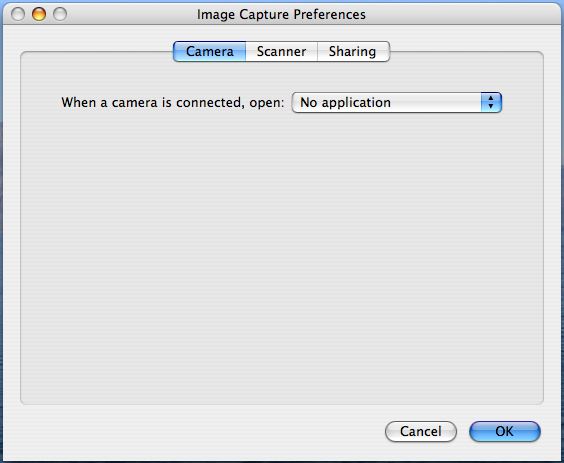Screen dimensions: 564x463
Task: Click the 'Image Capture Preferences' window title
Action: point(281,15)
